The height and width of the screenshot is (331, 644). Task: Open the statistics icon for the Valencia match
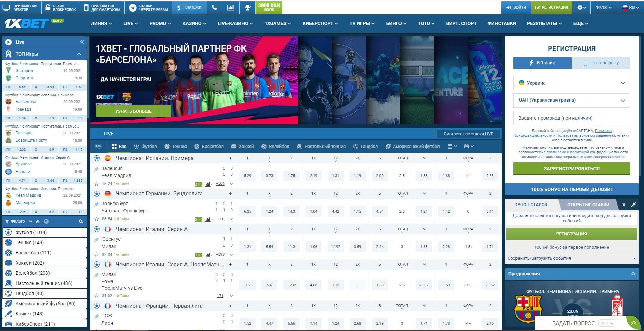[209, 184]
